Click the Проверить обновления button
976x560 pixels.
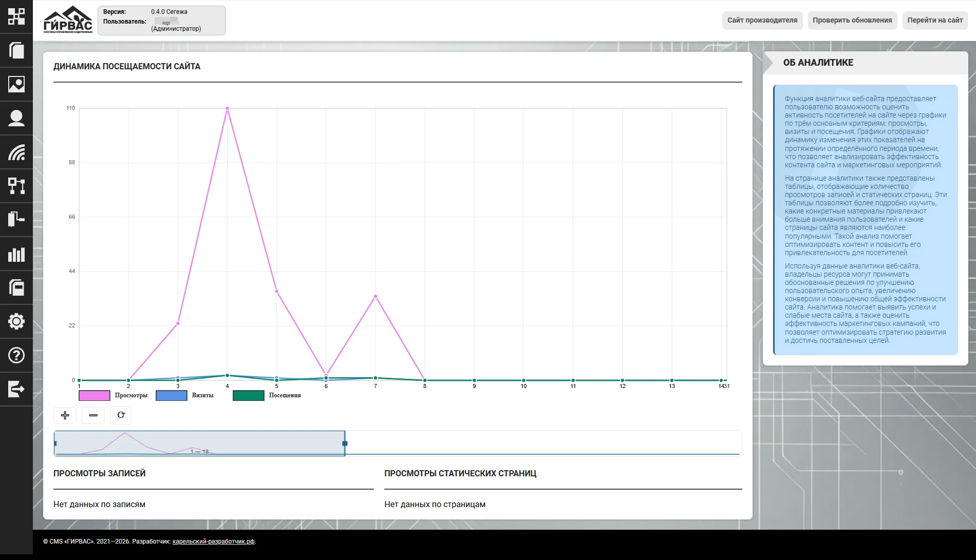click(x=852, y=21)
